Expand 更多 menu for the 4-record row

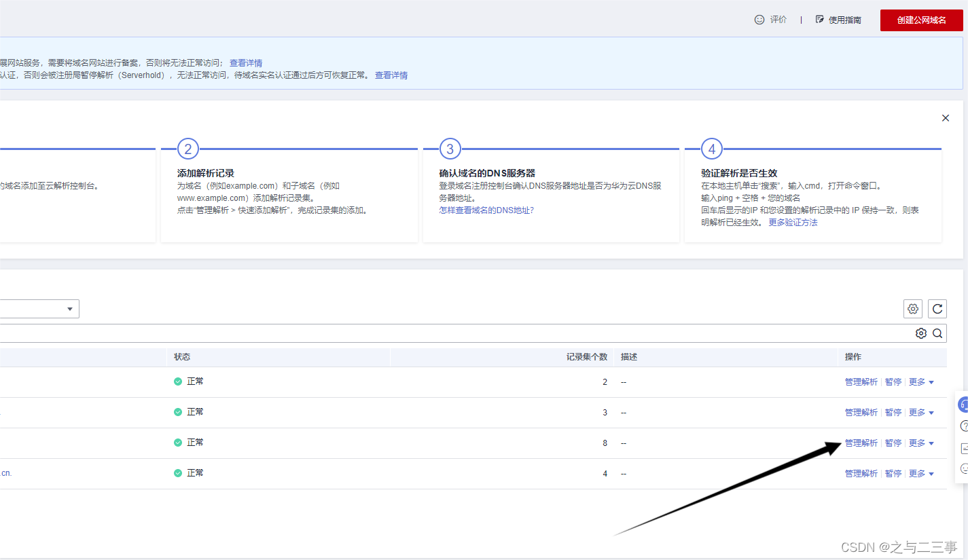[x=921, y=474]
